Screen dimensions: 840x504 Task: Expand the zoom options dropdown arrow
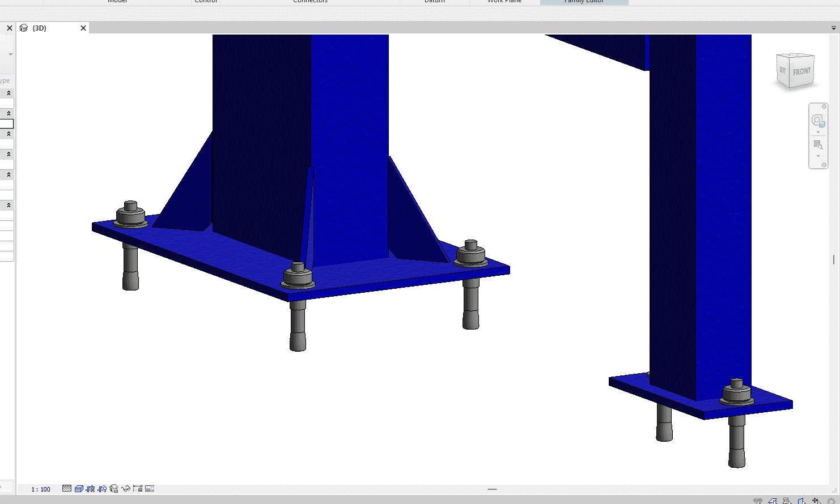click(818, 156)
